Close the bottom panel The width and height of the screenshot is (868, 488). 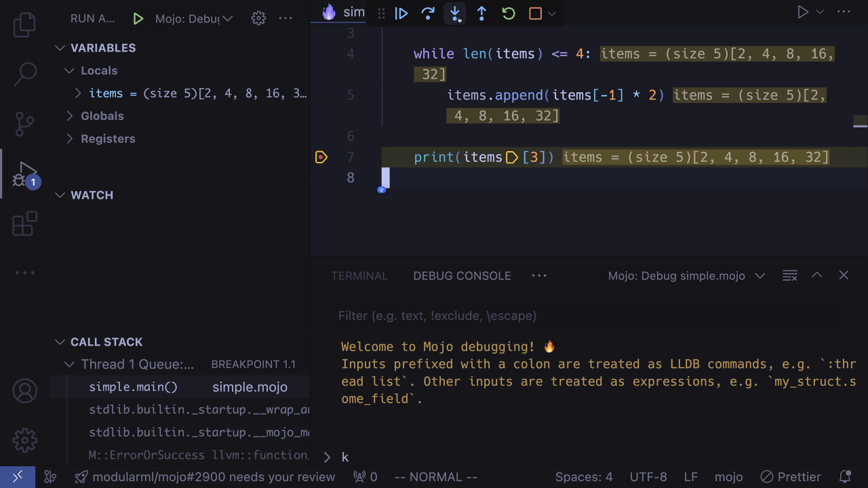[x=844, y=275]
